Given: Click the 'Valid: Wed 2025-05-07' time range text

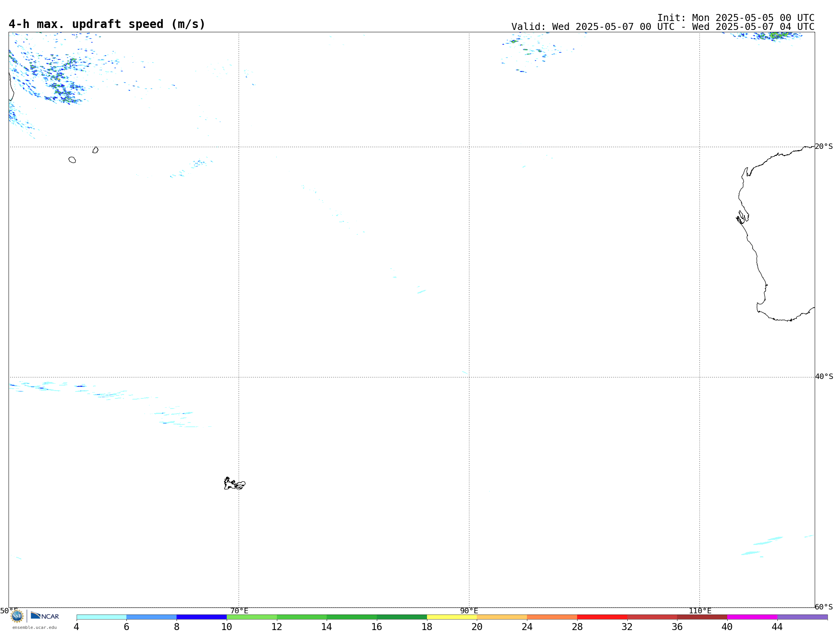Looking at the screenshot, I should [x=663, y=27].
